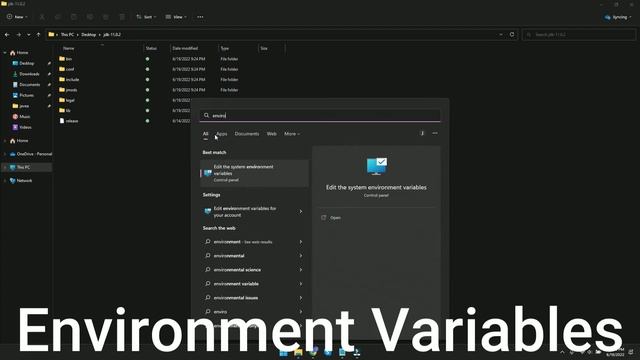
Task: Click the File Explorer search box
Action: coord(579,35)
